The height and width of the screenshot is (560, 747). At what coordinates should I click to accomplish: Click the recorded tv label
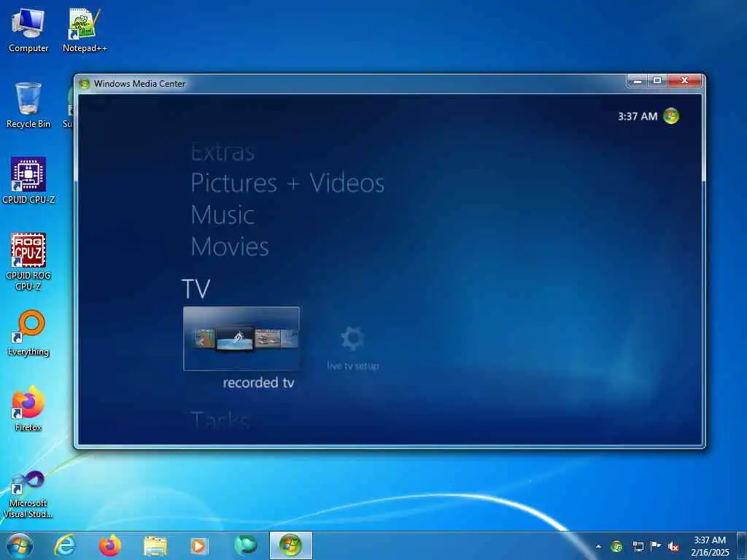click(258, 382)
